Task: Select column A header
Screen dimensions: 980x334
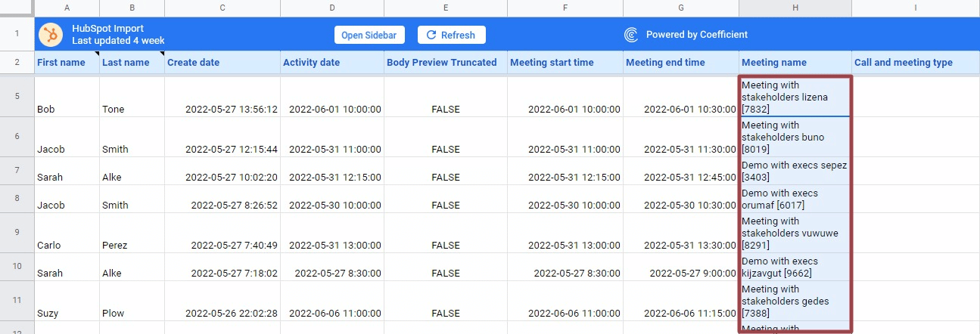Action: pyautogui.click(x=67, y=8)
